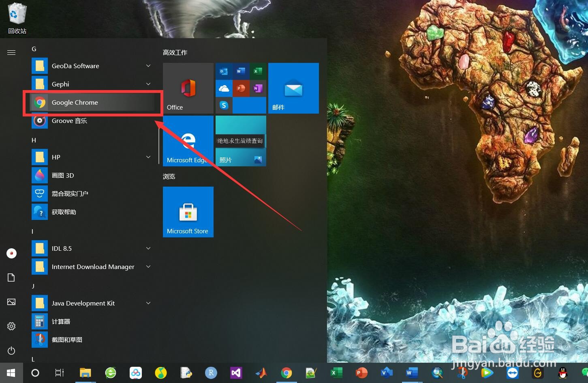Open Google Chrome from the app list
Image resolution: width=588 pixels, height=383 pixels.
92,102
